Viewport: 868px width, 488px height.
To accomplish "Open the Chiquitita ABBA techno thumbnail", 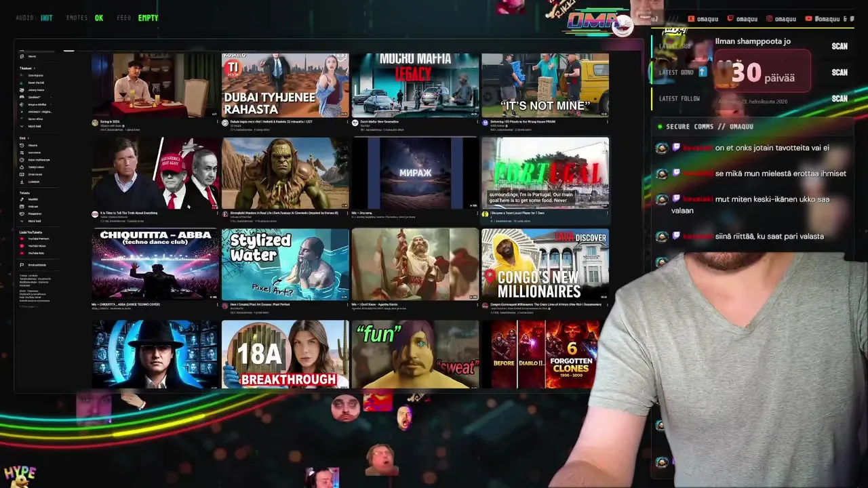I will (x=155, y=264).
